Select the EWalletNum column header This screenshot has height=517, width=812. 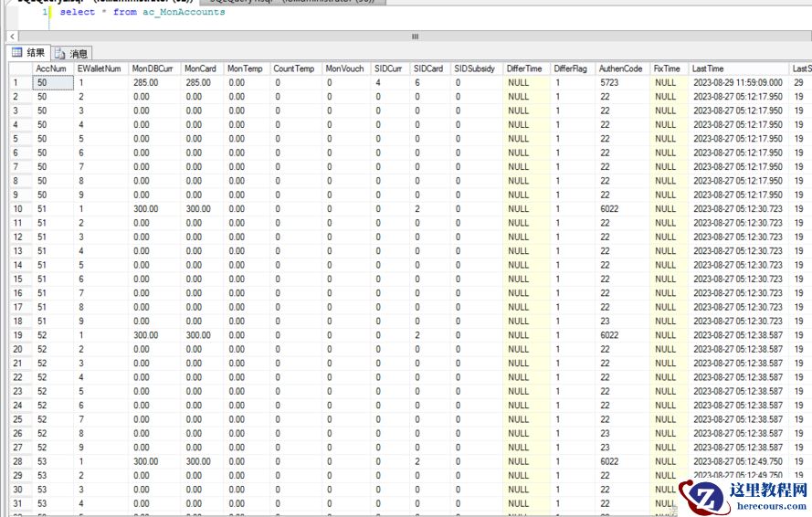pos(99,69)
